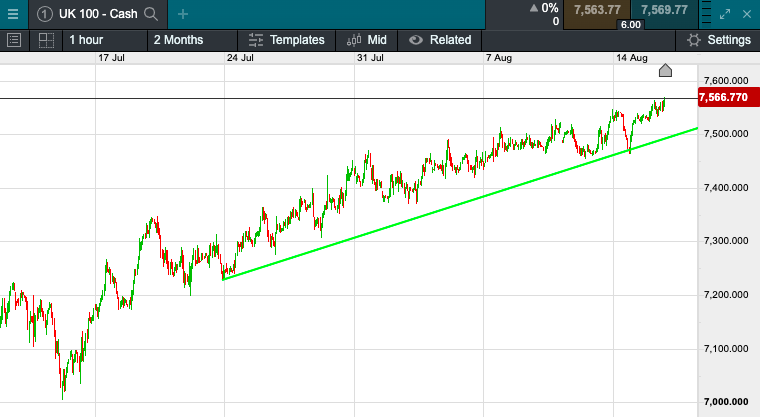Click the drag handle beside the buy price
This screenshot has height=417, width=760.
tap(707, 12)
